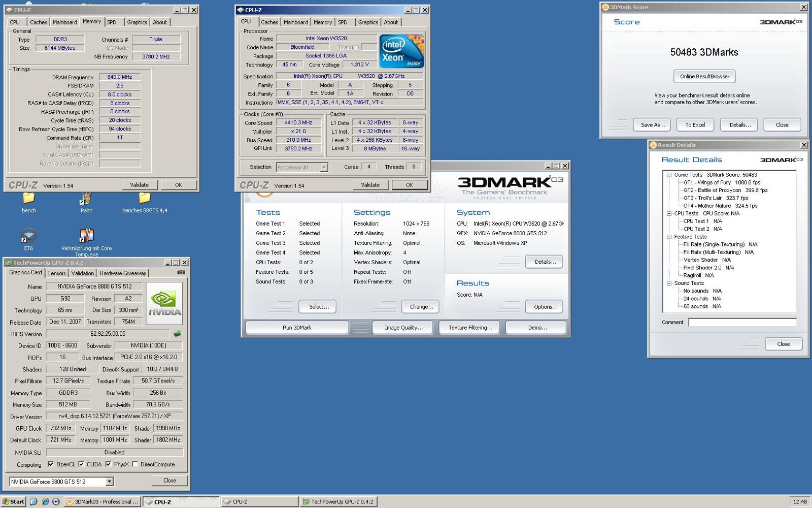Click Run 3DMark button

click(x=297, y=328)
